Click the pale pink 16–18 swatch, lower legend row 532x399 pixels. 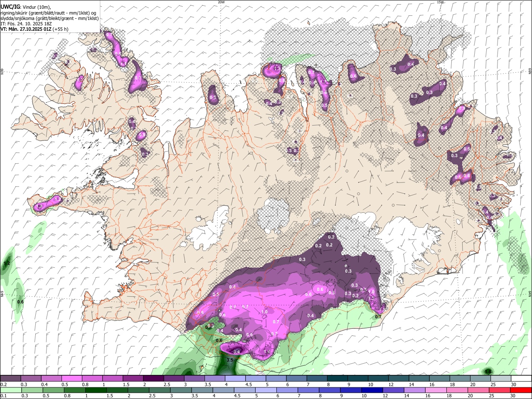(x=435, y=390)
